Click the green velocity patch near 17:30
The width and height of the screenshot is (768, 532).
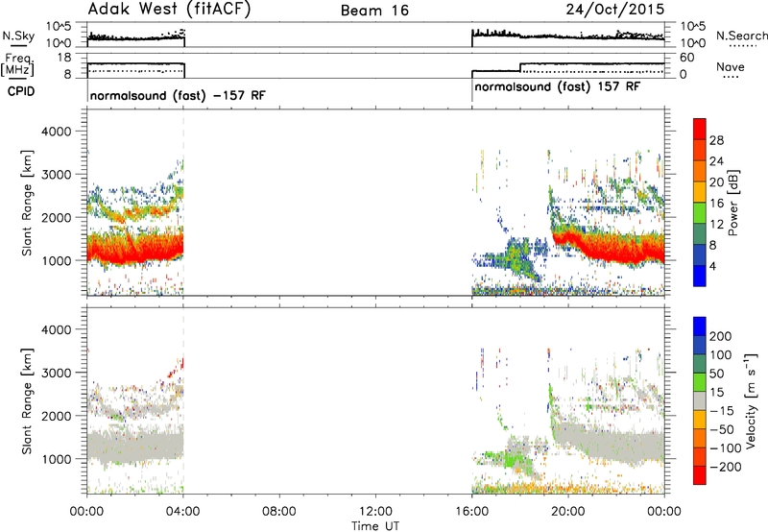pos(514,460)
